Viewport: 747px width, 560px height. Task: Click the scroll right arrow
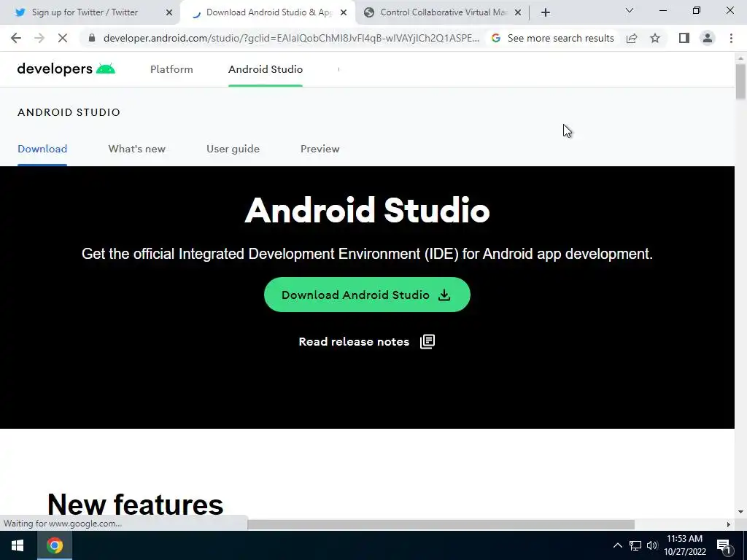tap(728, 524)
